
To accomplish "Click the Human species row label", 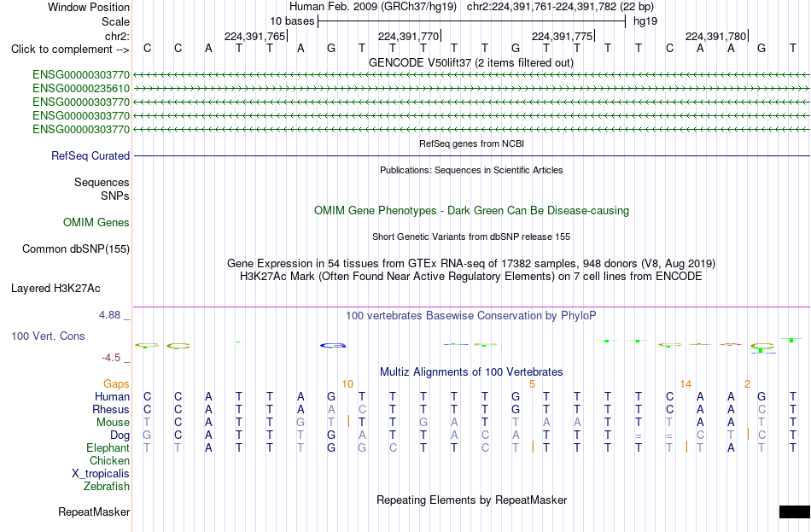I will pos(112,397).
